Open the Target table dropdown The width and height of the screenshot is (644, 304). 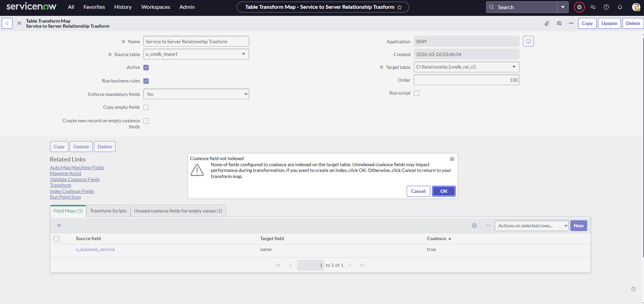click(x=467, y=67)
